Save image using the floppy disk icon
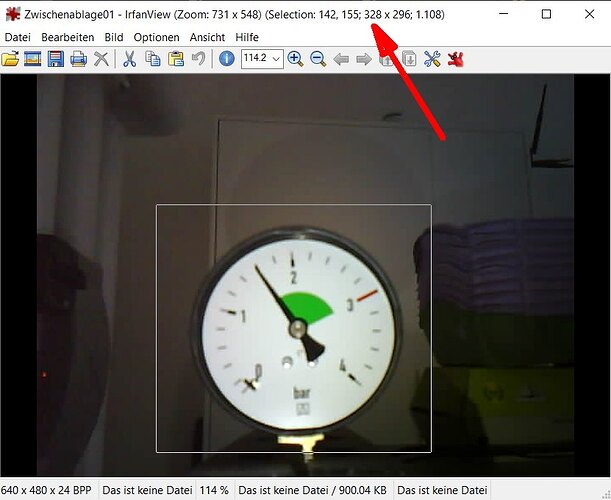The width and height of the screenshot is (611, 500). pyautogui.click(x=56, y=59)
